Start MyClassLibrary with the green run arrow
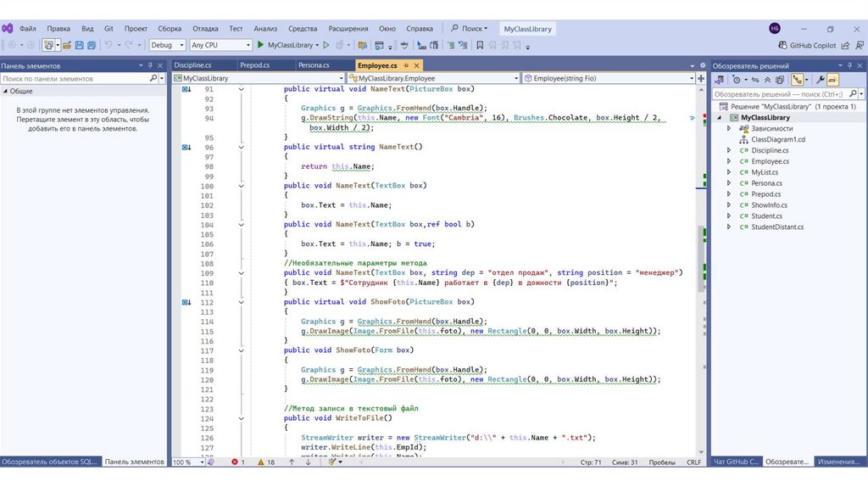 coord(261,45)
